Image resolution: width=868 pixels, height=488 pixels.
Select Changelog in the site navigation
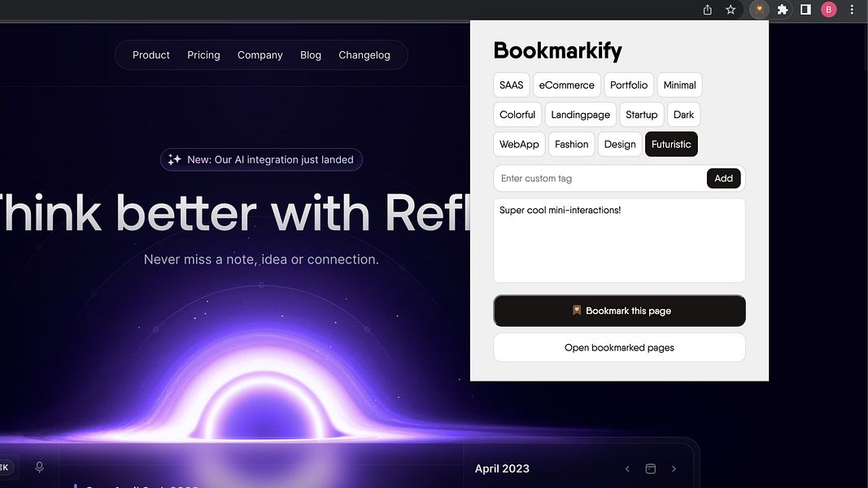click(x=364, y=54)
